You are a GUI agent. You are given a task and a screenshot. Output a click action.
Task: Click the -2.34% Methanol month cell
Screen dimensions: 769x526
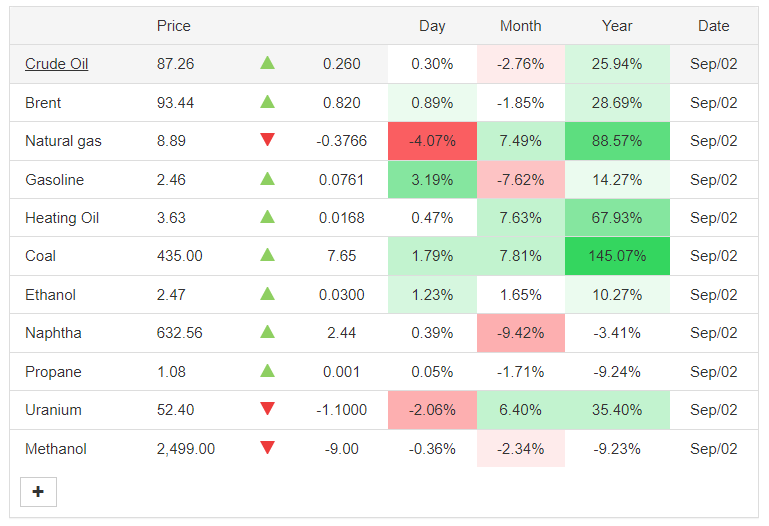pos(520,449)
